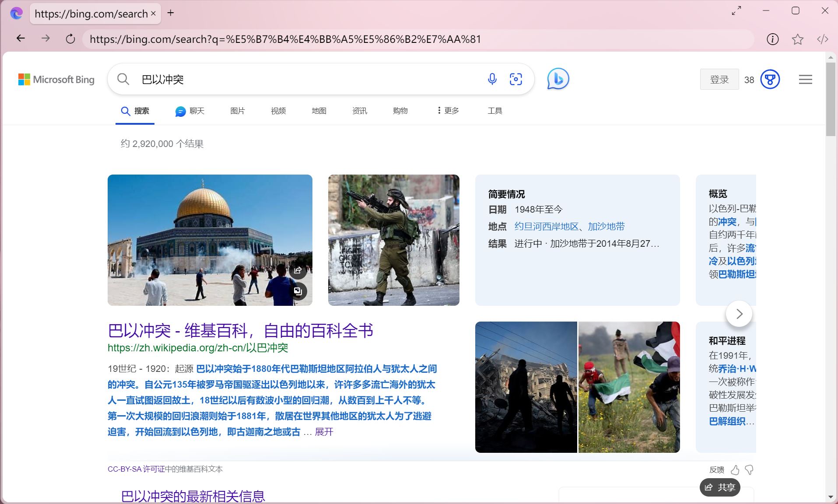Viewport: 838px width, 504px height.
Task: Switch to the 资讯 tab
Action: [x=359, y=111]
